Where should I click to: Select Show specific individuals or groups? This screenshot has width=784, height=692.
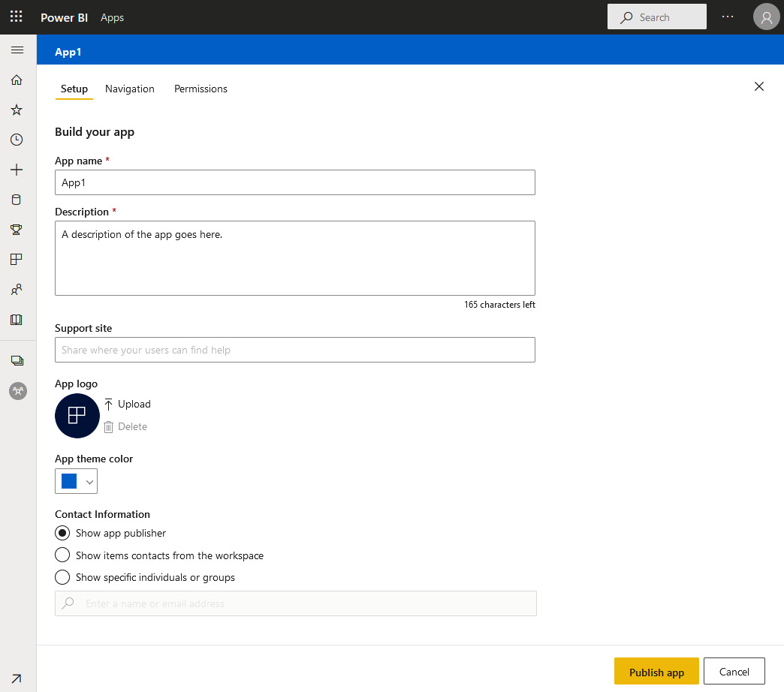(x=63, y=577)
